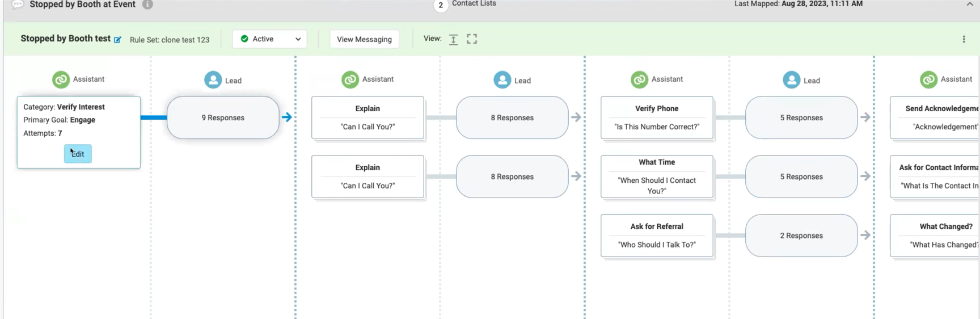Screen dimensions: 980x319
Task: Click the conversation bubble icon in header
Action: click(x=18, y=5)
